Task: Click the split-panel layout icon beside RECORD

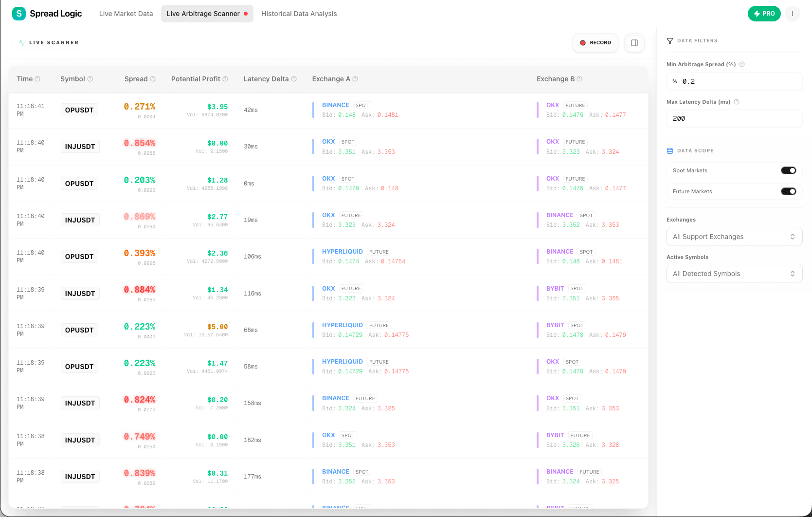Action: click(634, 43)
